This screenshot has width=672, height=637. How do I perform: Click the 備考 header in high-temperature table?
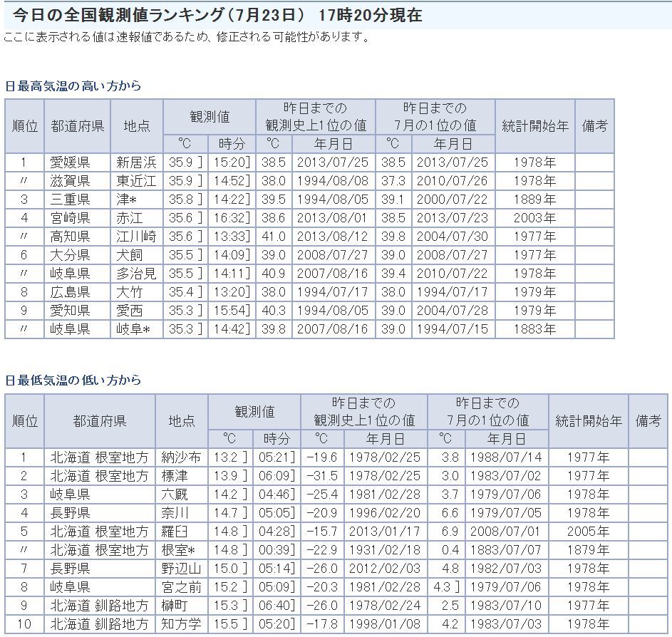point(594,126)
